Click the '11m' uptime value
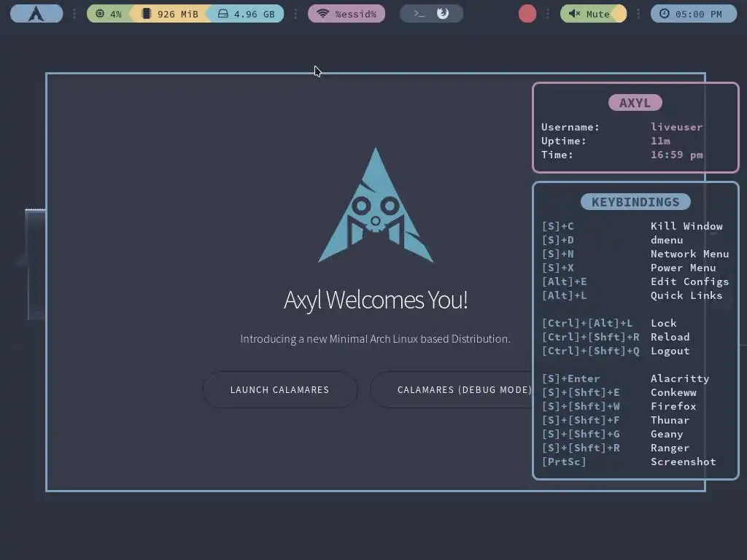The height and width of the screenshot is (560, 747). pyautogui.click(x=660, y=141)
